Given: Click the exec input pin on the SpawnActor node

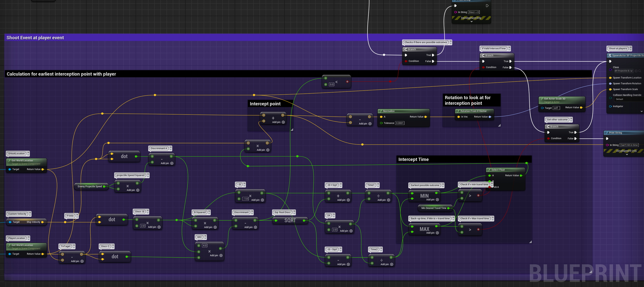Looking at the screenshot, I should pos(610,61).
